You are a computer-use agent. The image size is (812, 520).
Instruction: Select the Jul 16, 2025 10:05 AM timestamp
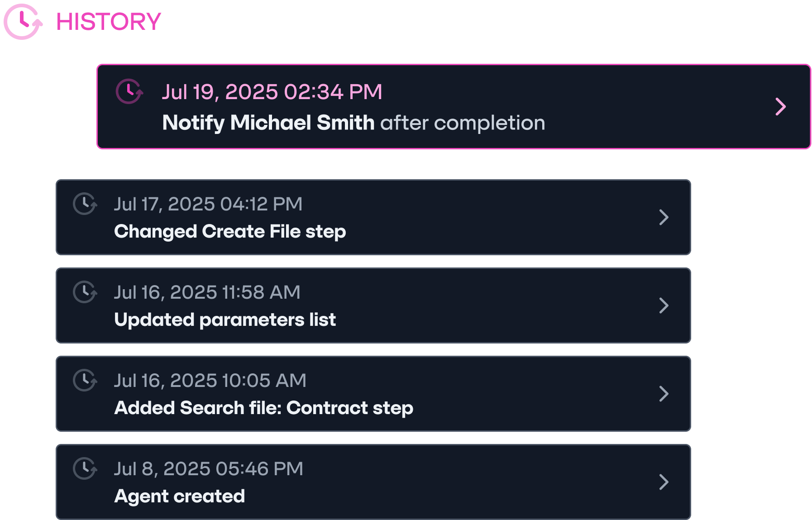click(x=210, y=381)
